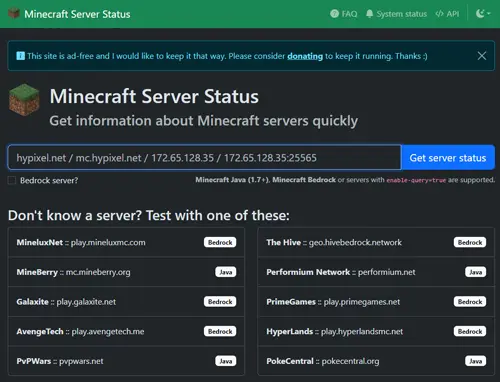Enable the Bedrock server checkbox
The width and height of the screenshot is (500, 382).
[x=12, y=180]
